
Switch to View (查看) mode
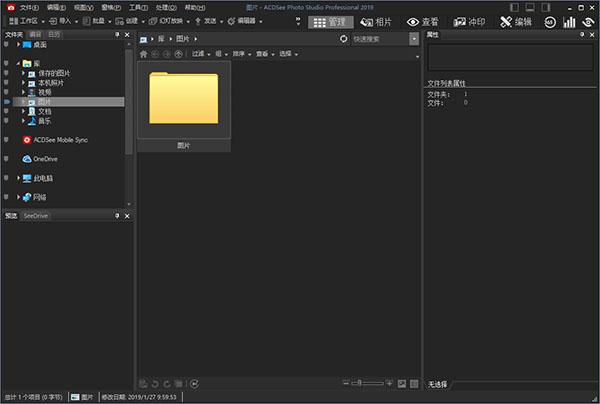[x=422, y=22]
